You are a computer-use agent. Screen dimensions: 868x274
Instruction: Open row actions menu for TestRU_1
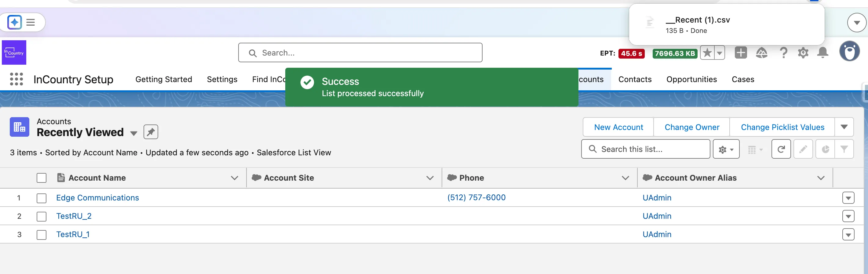[848, 234]
